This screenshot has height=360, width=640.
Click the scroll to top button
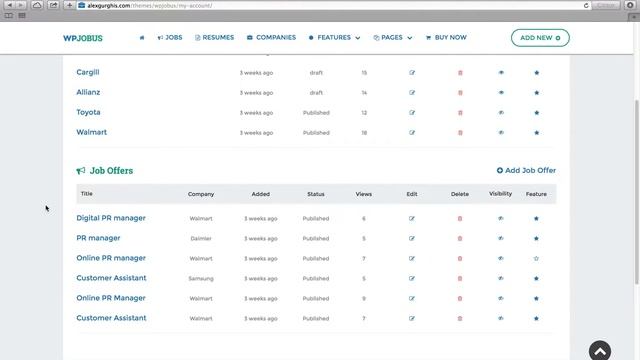tap(600, 350)
